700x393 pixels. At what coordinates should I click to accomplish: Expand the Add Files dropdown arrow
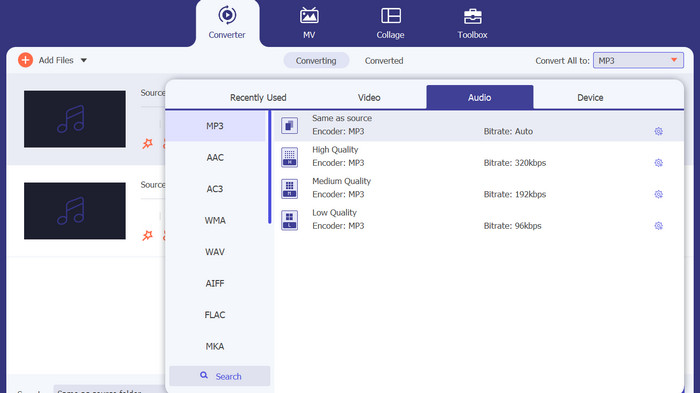pos(83,60)
